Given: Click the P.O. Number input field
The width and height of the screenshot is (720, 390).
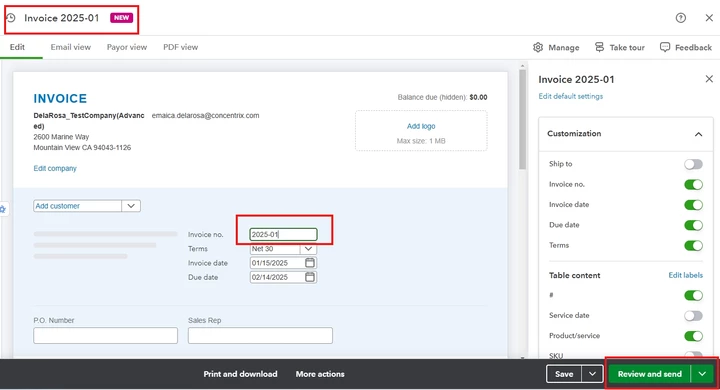Looking at the screenshot, I should click(105, 335).
